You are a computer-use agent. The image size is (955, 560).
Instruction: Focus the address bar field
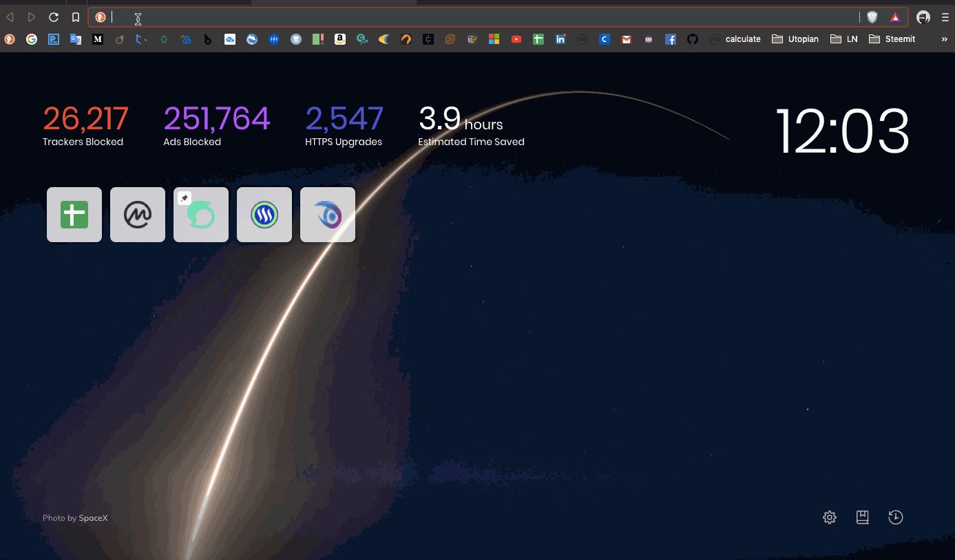(x=498, y=17)
